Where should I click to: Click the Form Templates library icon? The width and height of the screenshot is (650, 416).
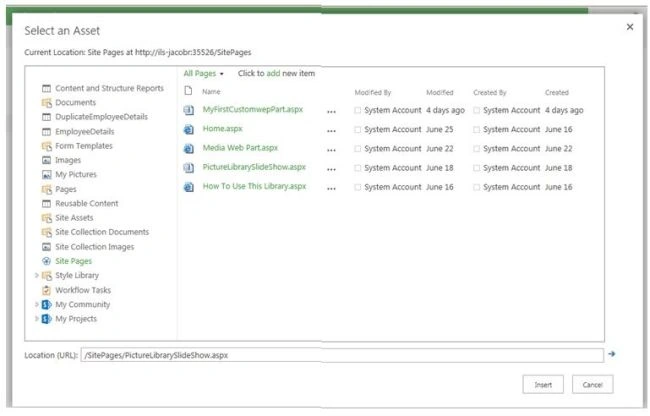[46, 146]
